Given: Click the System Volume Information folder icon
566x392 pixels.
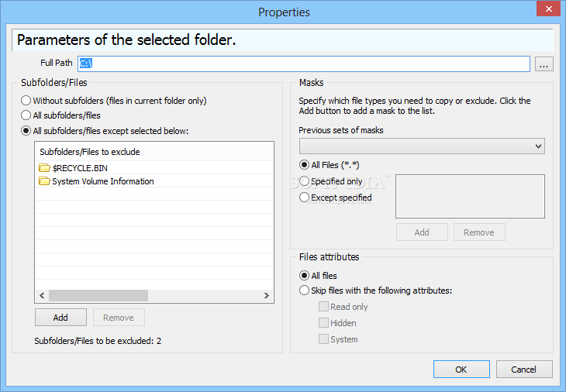Looking at the screenshot, I should 44,181.
